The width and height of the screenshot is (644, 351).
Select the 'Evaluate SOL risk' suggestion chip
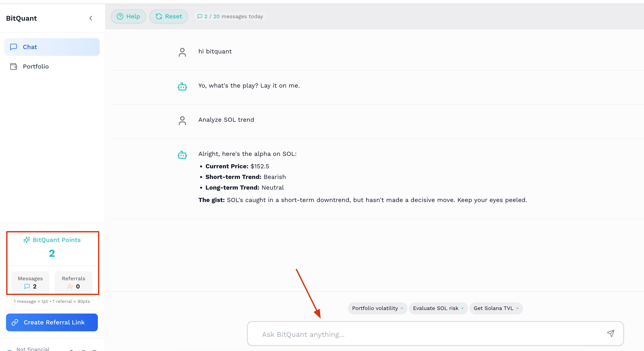pos(438,308)
